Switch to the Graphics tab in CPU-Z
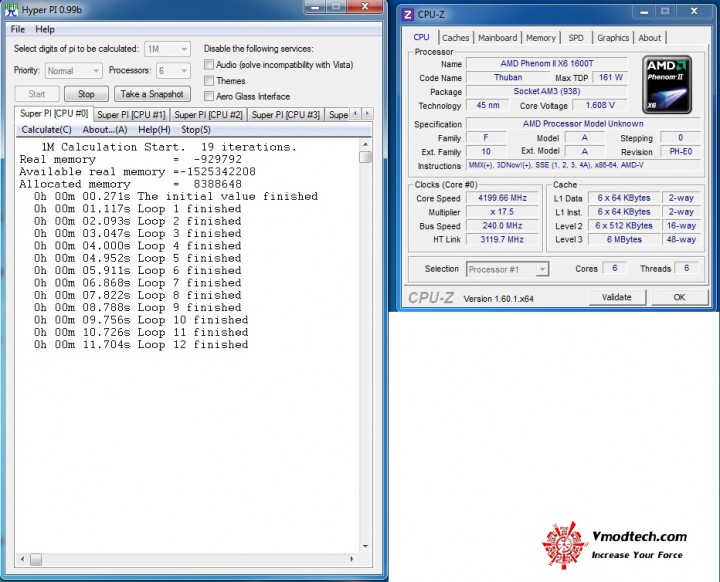 [613, 38]
